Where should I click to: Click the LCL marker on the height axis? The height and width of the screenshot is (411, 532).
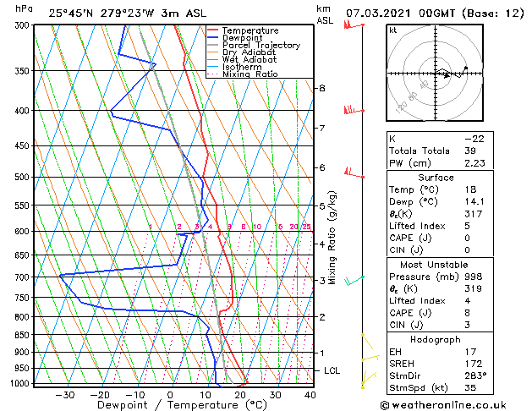[x=332, y=370]
